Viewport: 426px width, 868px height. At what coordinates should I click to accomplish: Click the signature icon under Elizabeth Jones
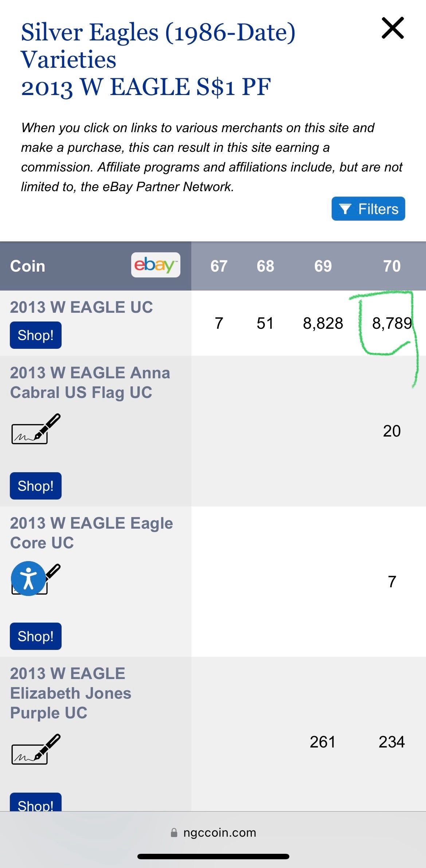click(x=36, y=749)
